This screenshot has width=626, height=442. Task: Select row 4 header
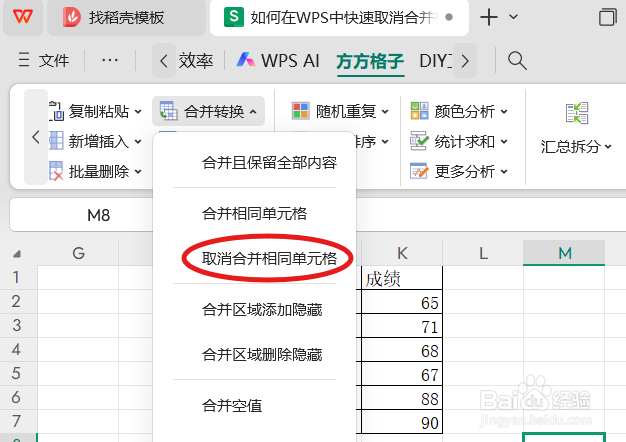tap(16, 349)
